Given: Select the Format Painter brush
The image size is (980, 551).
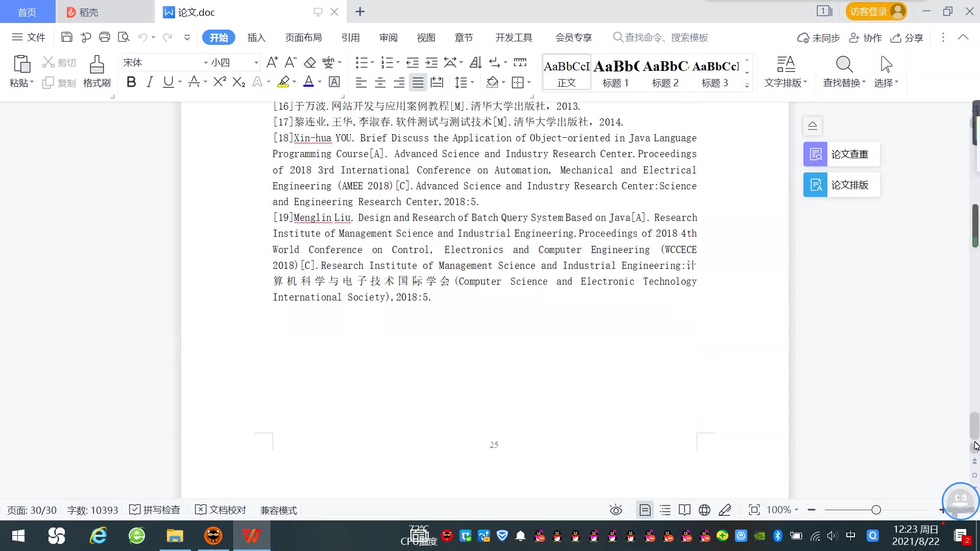Looking at the screenshot, I should point(97,71).
